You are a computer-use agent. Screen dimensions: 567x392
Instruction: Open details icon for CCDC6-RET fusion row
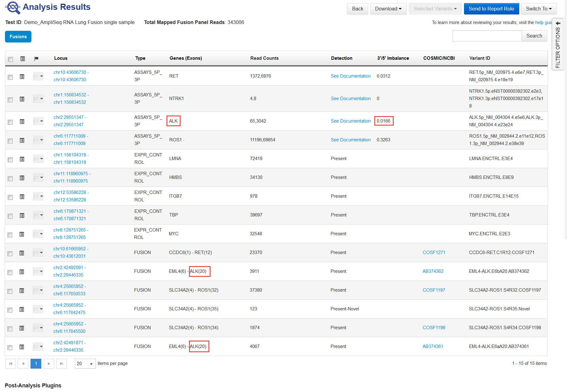tap(22, 253)
